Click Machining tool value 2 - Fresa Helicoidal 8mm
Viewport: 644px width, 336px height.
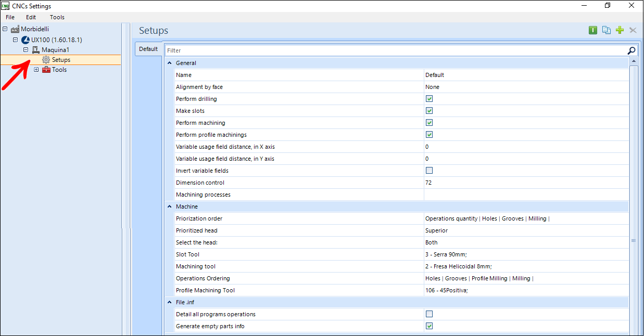click(526, 266)
